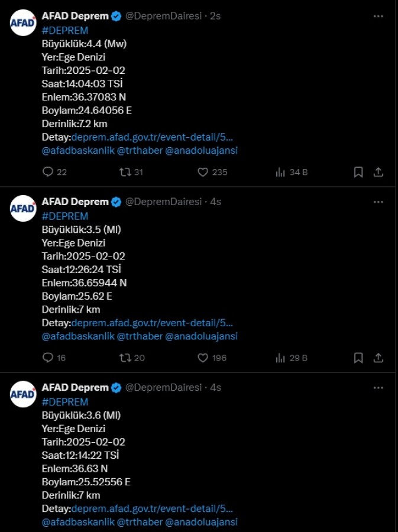
Task: Bookmark the 12:26:24 earthquake tweet
Action: point(358,358)
